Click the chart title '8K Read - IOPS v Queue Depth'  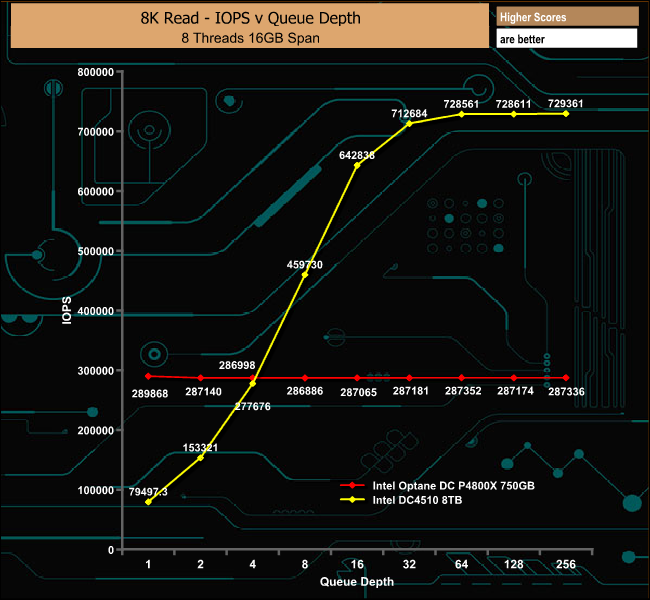[x=250, y=18]
